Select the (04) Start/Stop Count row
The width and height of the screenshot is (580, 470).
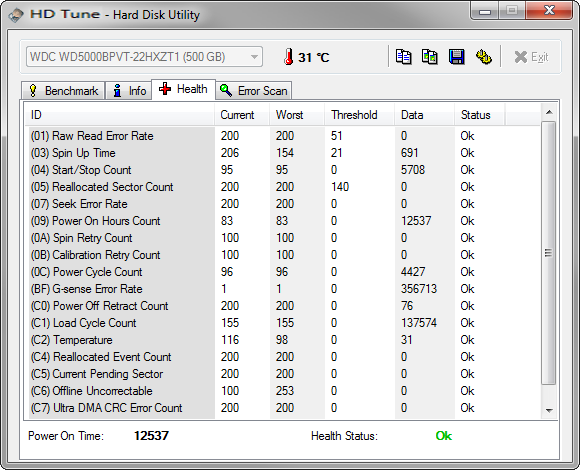tap(283, 170)
